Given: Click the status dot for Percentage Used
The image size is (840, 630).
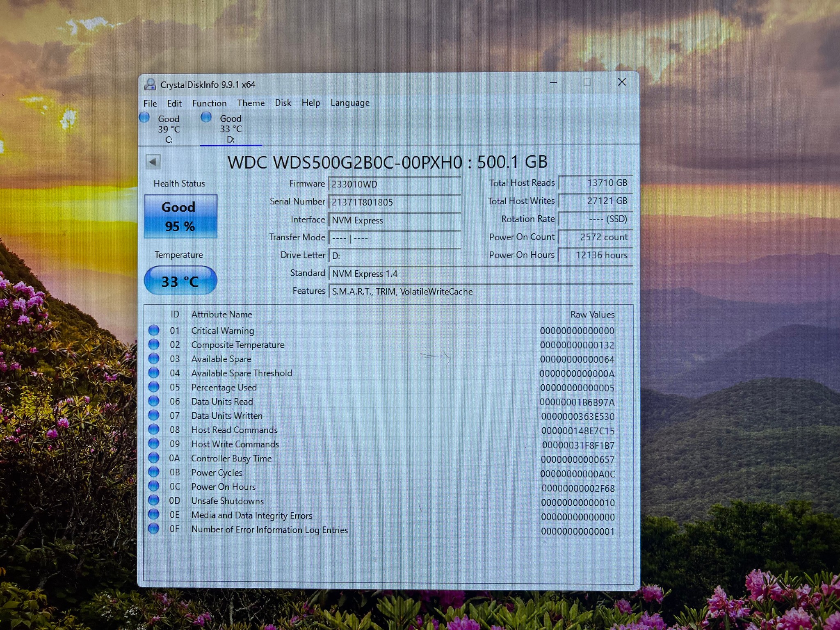Looking at the screenshot, I should [x=154, y=387].
